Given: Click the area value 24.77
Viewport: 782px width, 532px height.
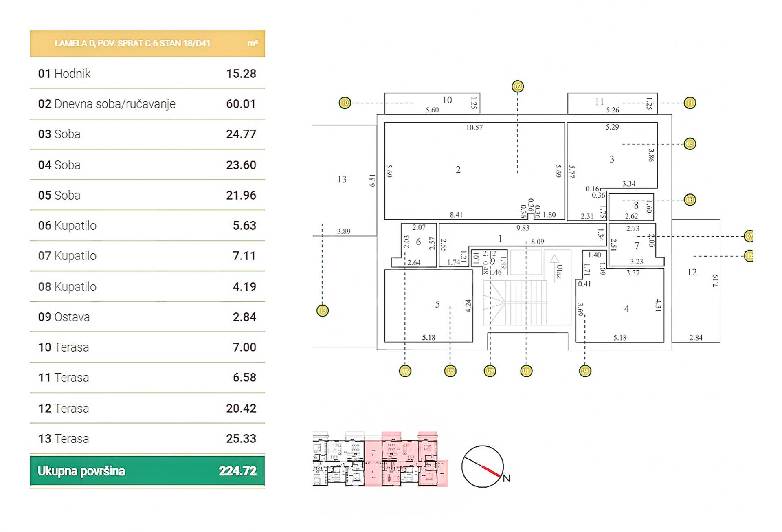Looking at the screenshot, I should (241, 134).
